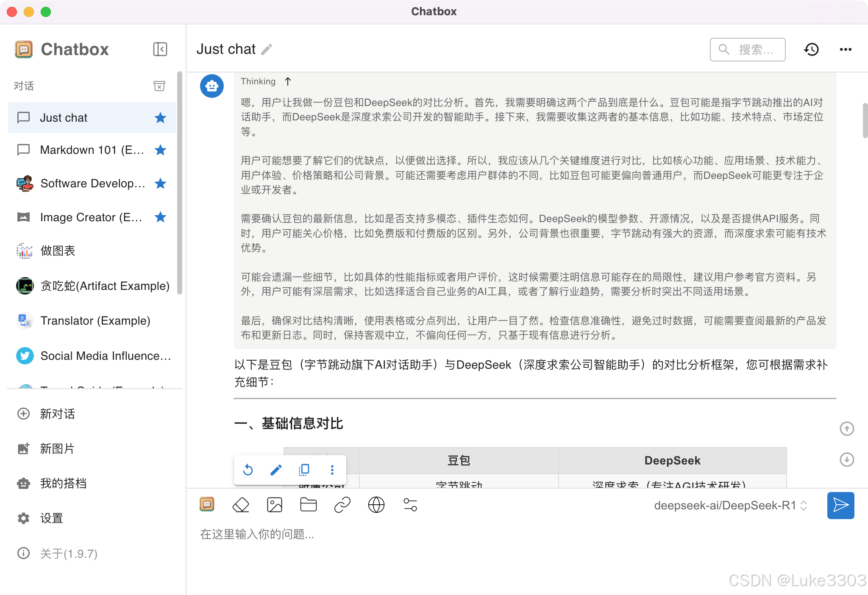Attach an image using the picture icon
The image size is (868, 595).
(x=275, y=505)
